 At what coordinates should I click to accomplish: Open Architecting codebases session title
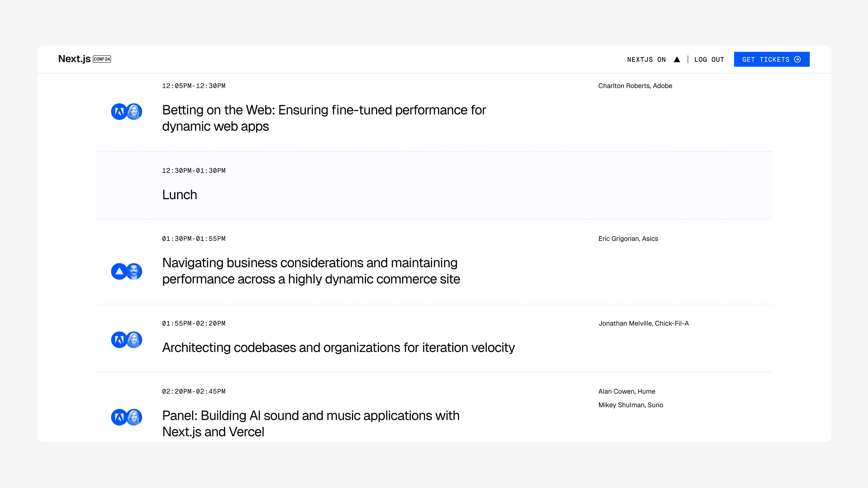pos(338,347)
